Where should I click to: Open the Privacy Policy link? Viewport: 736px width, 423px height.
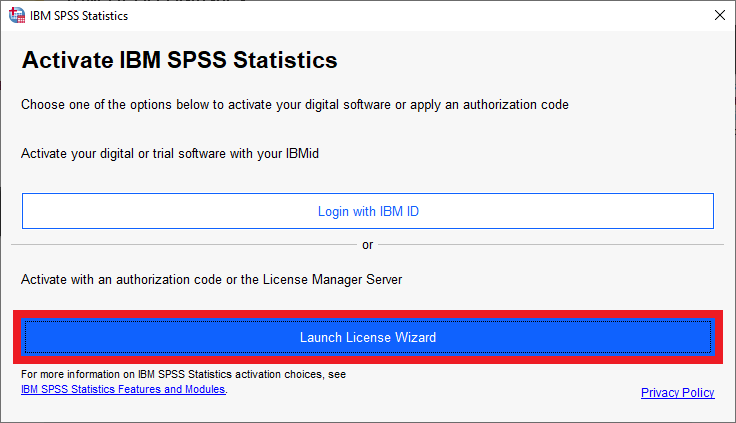click(x=677, y=392)
